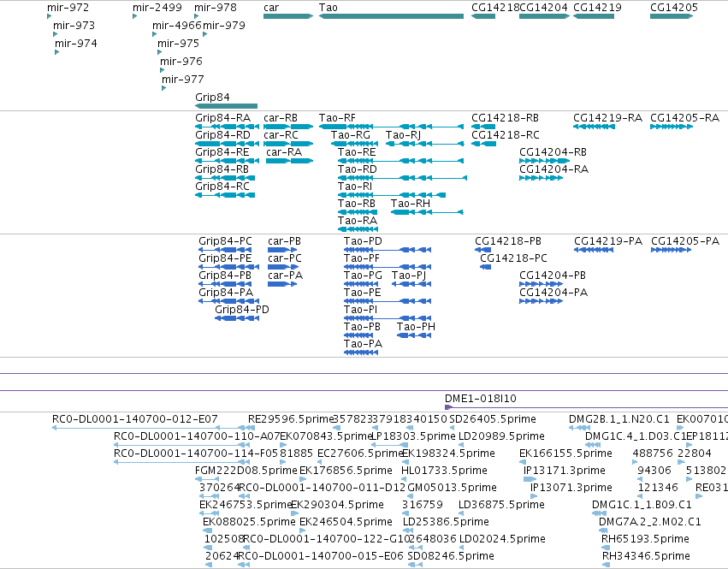Click the CG14205 gene label
Viewport: 728px width, 569px height.
[x=674, y=8]
